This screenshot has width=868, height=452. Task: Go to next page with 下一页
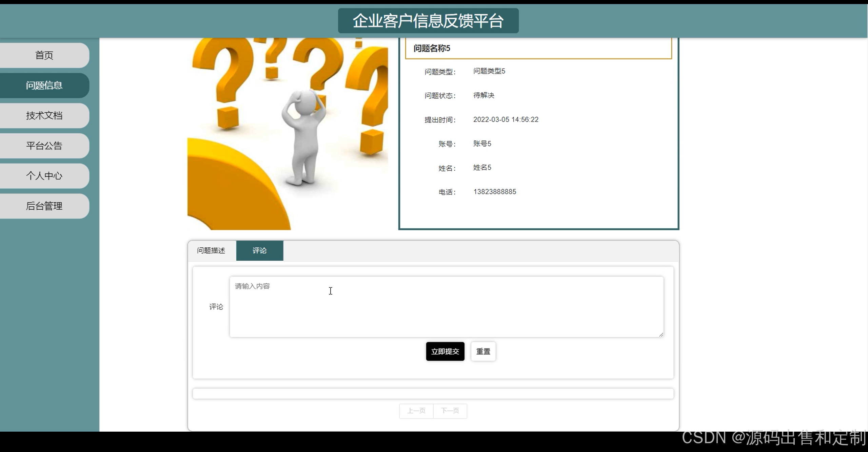click(x=450, y=411)
